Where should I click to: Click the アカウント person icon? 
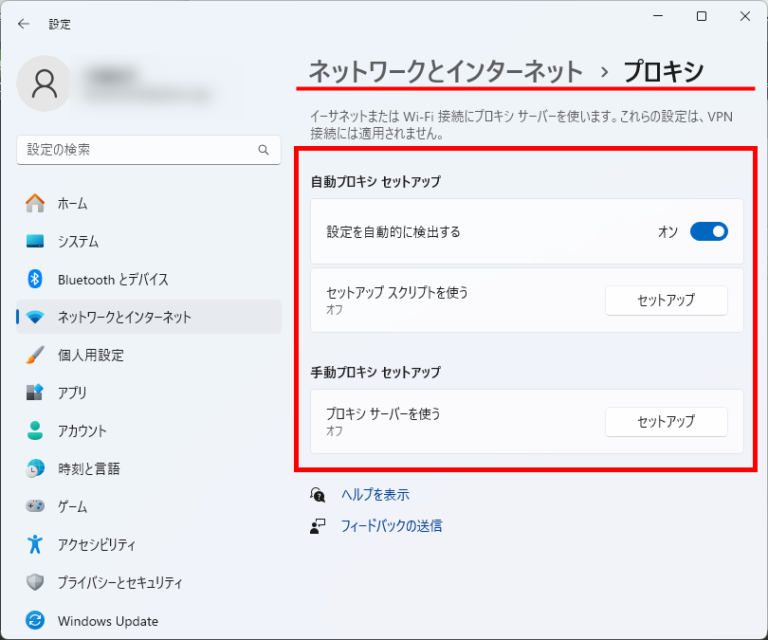pyautogui.click(x=35, y=430)
